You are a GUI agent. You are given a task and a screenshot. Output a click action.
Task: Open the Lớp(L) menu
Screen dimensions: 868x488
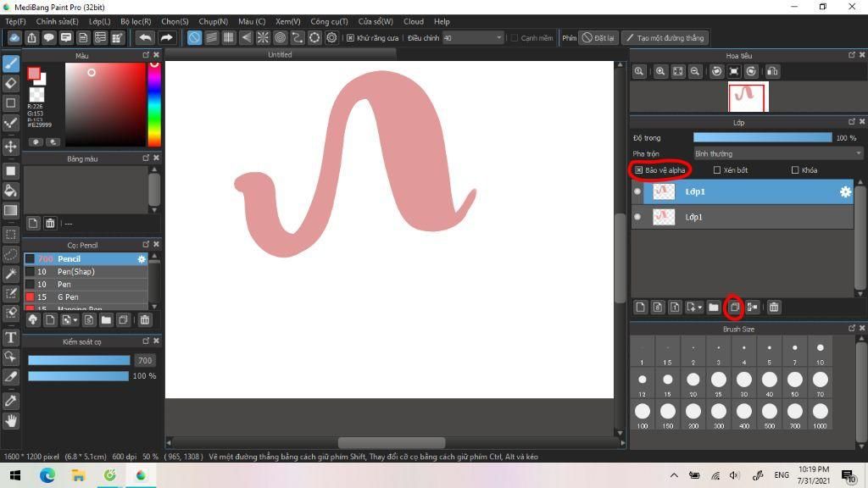(x=100, y=21)
